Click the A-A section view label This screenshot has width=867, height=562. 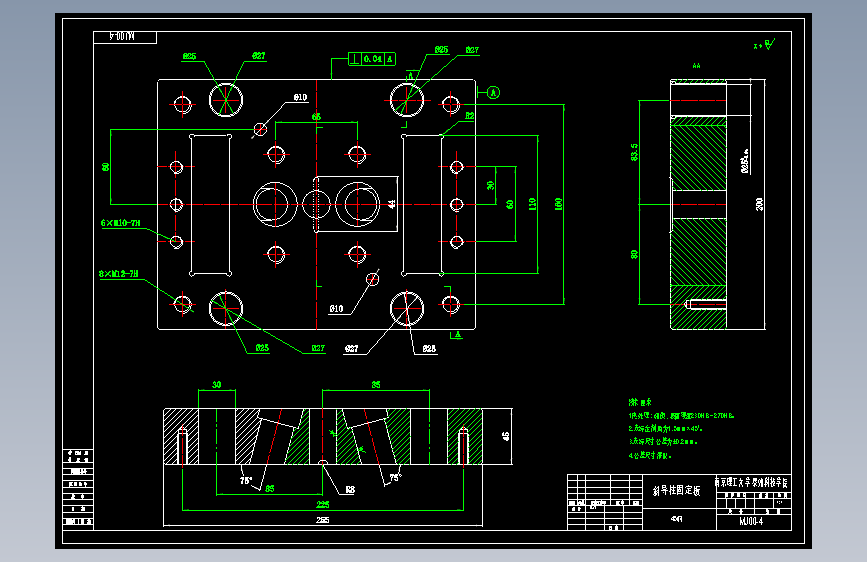click(696, 66)
